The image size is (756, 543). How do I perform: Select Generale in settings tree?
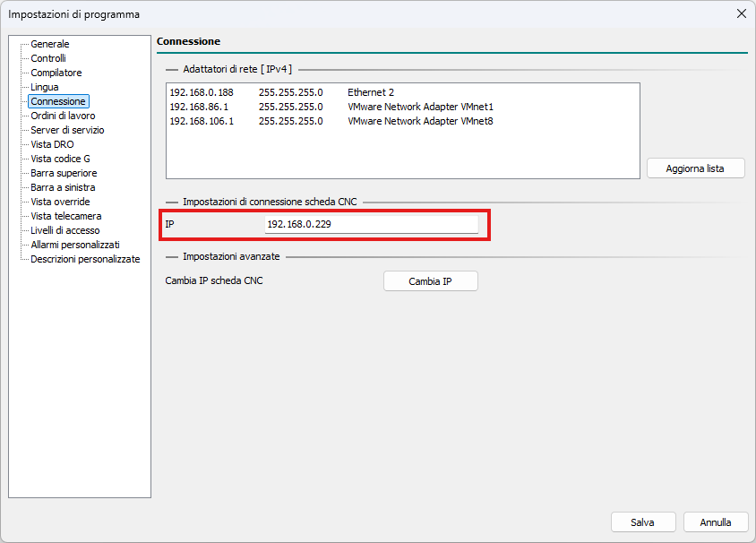(x=49, y=44)
